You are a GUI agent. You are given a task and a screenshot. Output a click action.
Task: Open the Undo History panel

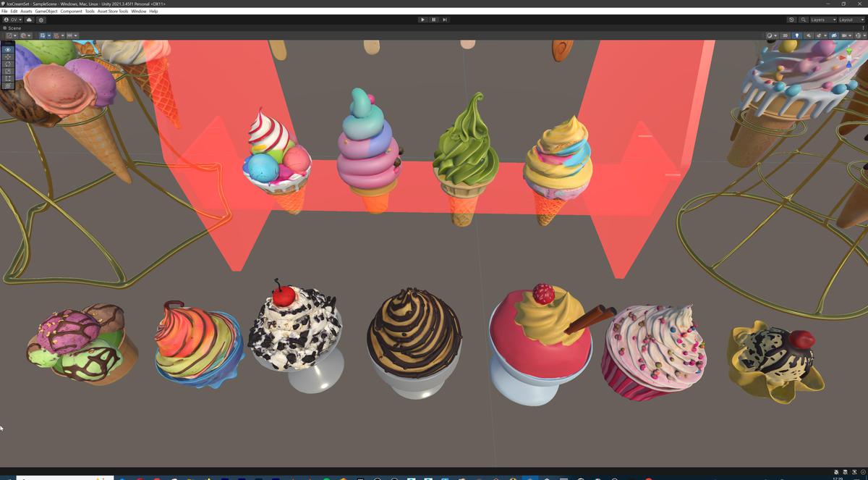(791, 20)
